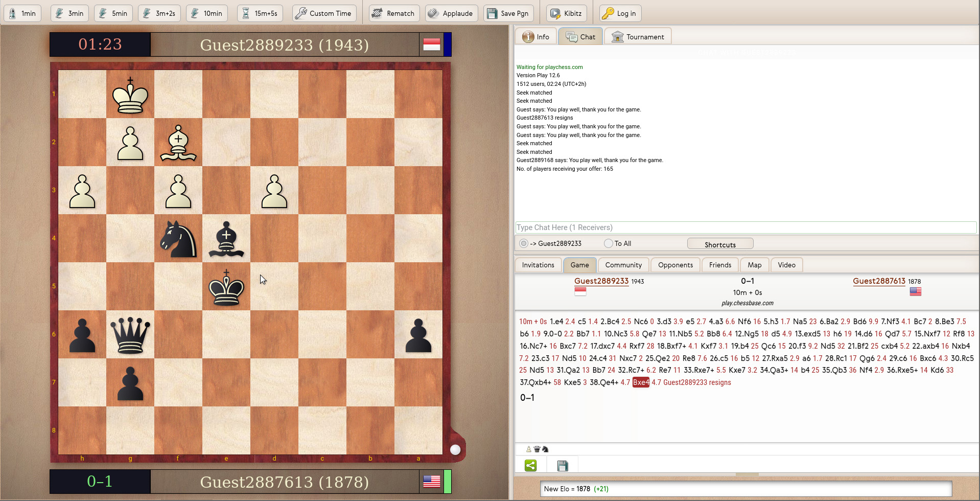Switch to the Opponents tab
This screenshot has height=501, width=980.
click(x=675, y=265)
